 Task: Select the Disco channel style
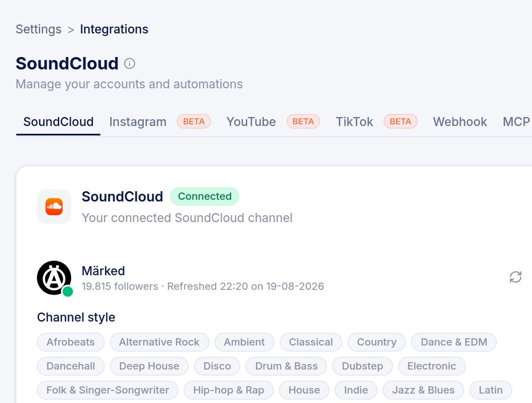click(217, 366)
